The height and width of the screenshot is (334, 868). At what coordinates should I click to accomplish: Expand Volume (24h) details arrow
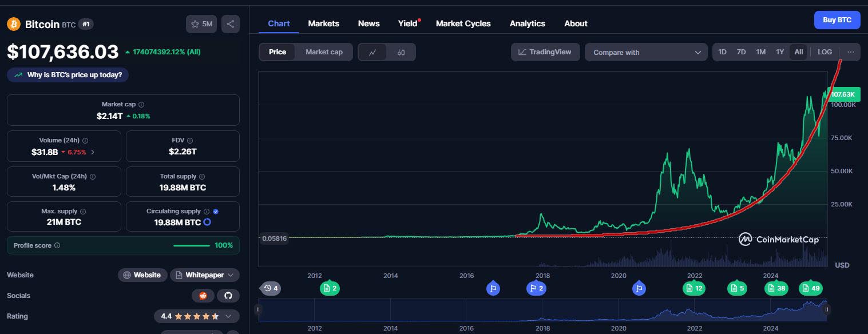pos(93,152)
